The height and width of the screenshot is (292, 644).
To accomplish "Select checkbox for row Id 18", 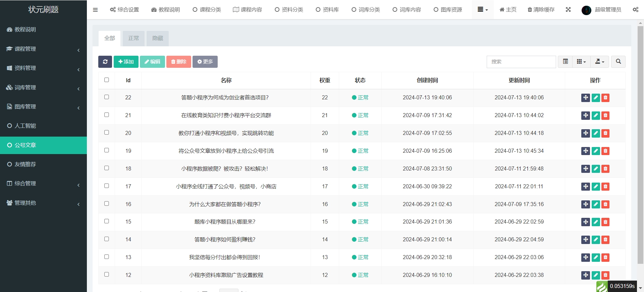I will pyautogui.click(x=107, y=168).
